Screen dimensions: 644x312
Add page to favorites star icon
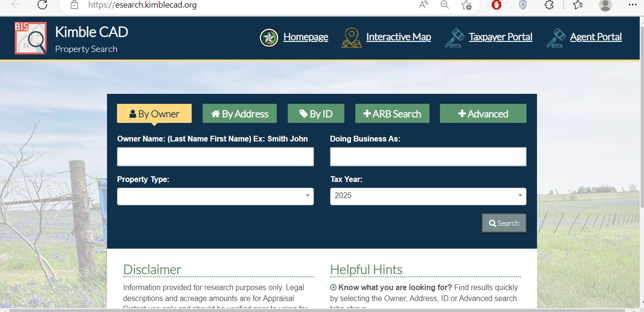pyautogui.click(x=466, y=5)
